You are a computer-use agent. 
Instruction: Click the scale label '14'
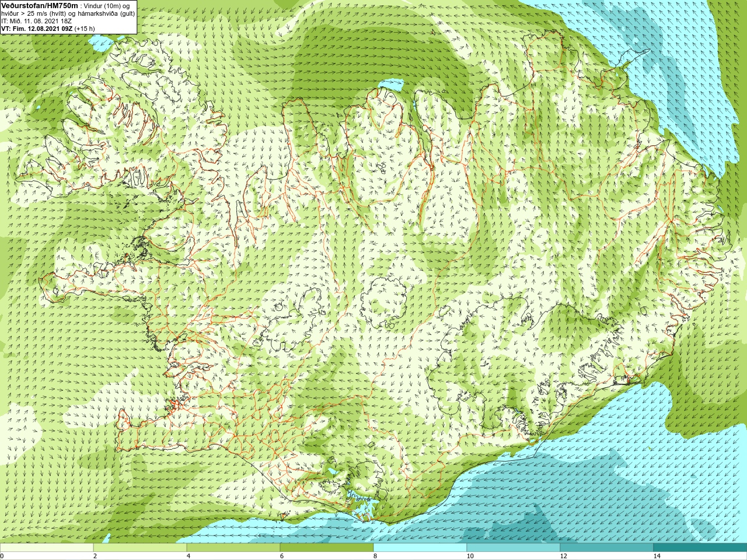(x=657, y=556)
